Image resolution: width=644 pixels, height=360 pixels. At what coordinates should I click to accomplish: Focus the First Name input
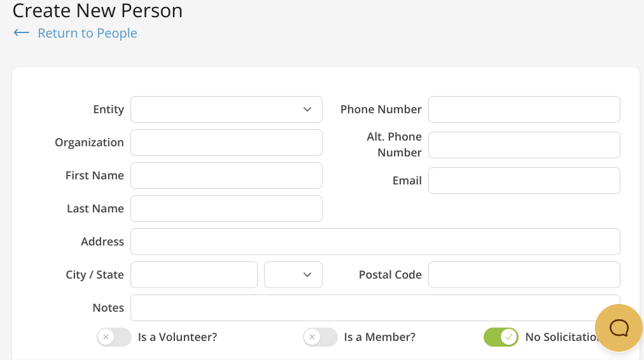point(226,176)
